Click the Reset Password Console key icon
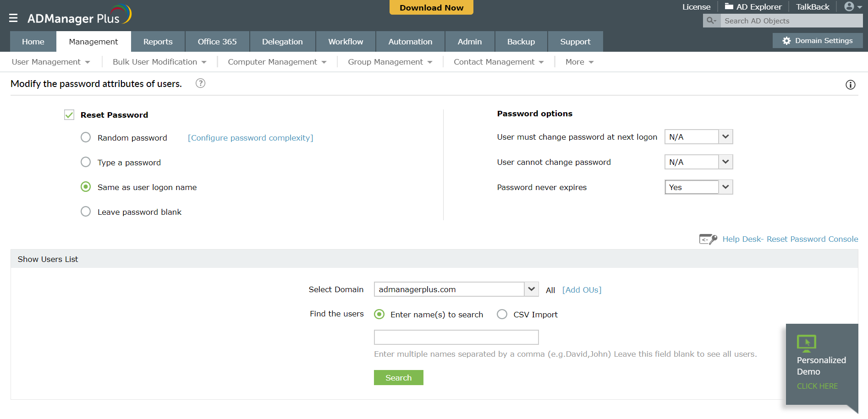This screenshot has width=868, height=419. (708, 239)
